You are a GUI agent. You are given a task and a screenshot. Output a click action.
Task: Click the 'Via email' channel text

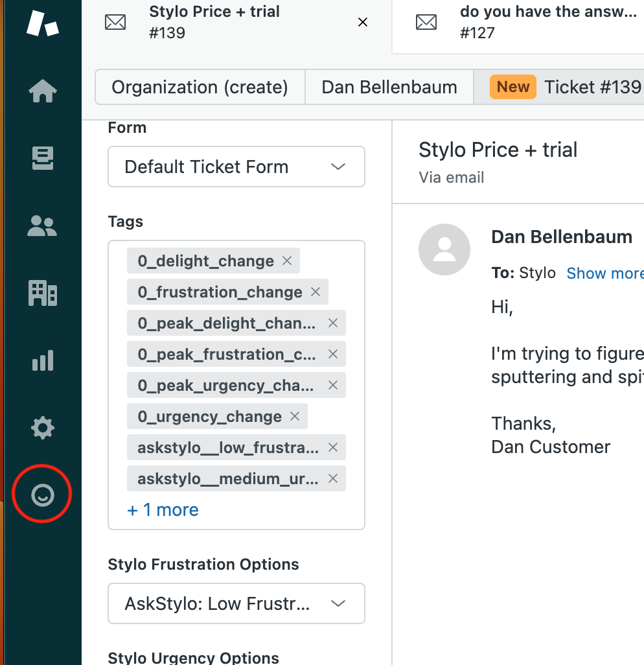click(451, 178)
